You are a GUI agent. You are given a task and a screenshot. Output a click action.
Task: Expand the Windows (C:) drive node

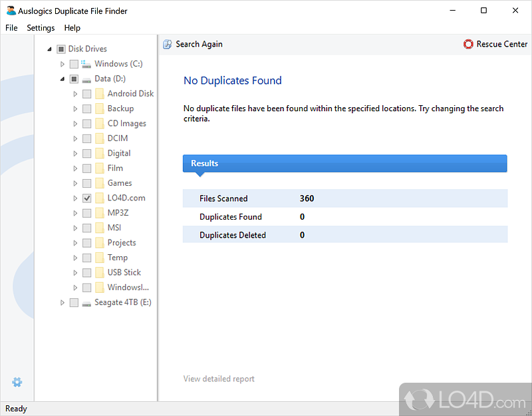[x=63, y=64]
